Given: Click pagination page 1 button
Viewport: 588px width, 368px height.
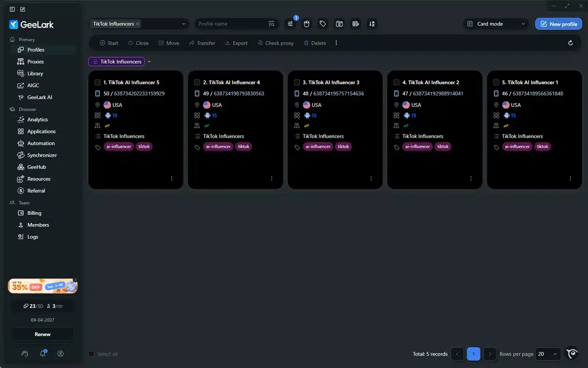Looking at the screenshot, I should pos(473,354).
